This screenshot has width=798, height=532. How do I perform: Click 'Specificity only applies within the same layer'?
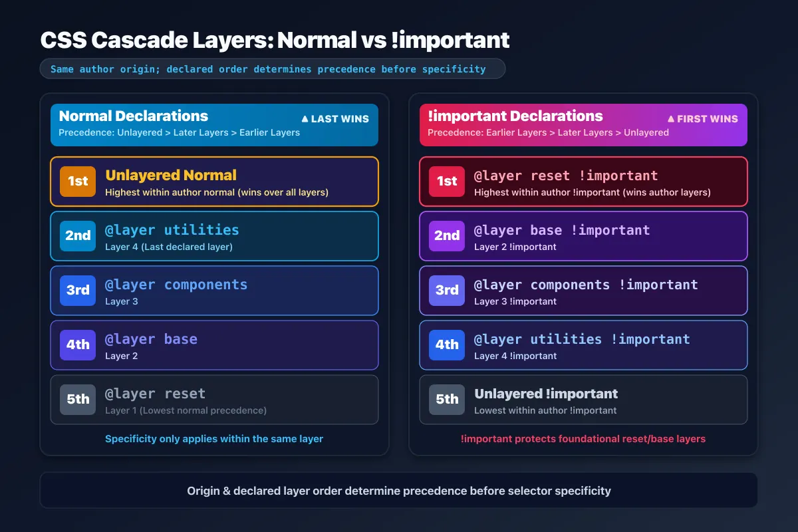click(x=214, y=439)
